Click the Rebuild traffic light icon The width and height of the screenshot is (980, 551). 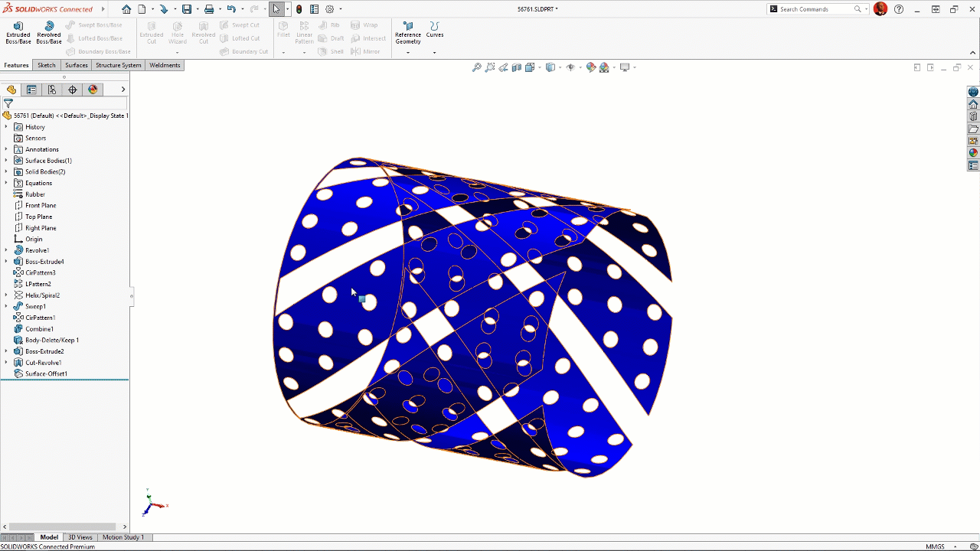(299, 9)
